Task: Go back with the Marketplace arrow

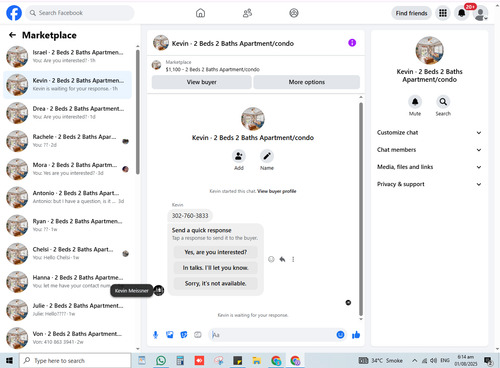Action: point(13,35)
